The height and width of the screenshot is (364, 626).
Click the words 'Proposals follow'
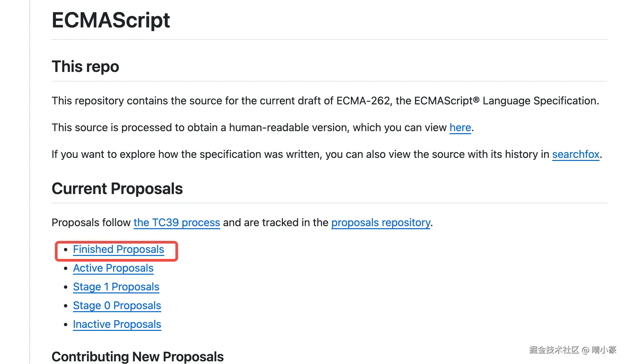click(91, 222)
